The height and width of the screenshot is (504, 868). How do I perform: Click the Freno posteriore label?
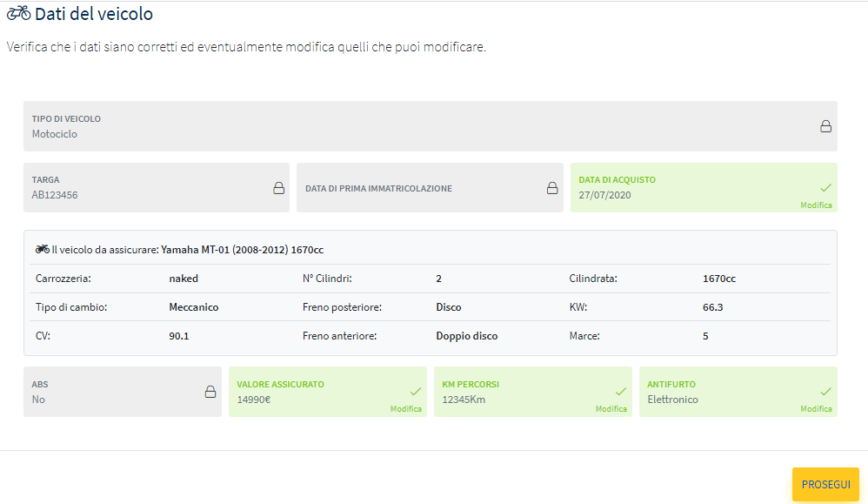click(x=342, y=307)
